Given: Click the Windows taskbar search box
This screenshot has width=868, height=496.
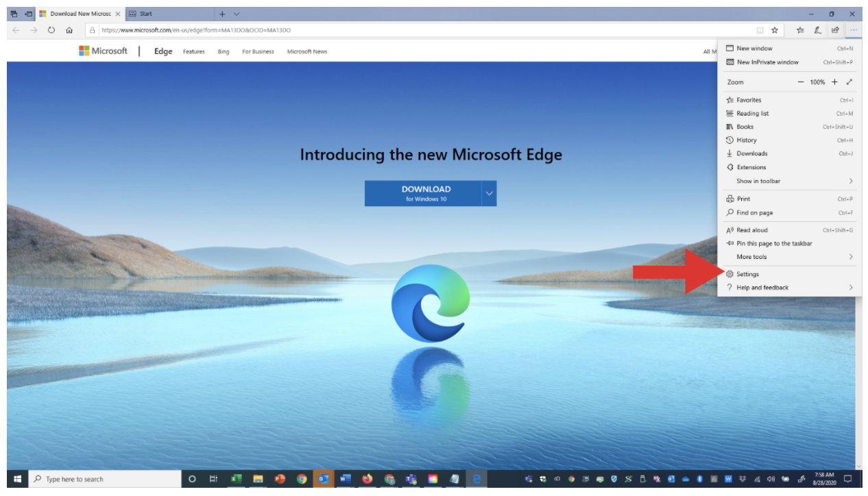Looking at the screenshot, I should pos(103,479).
